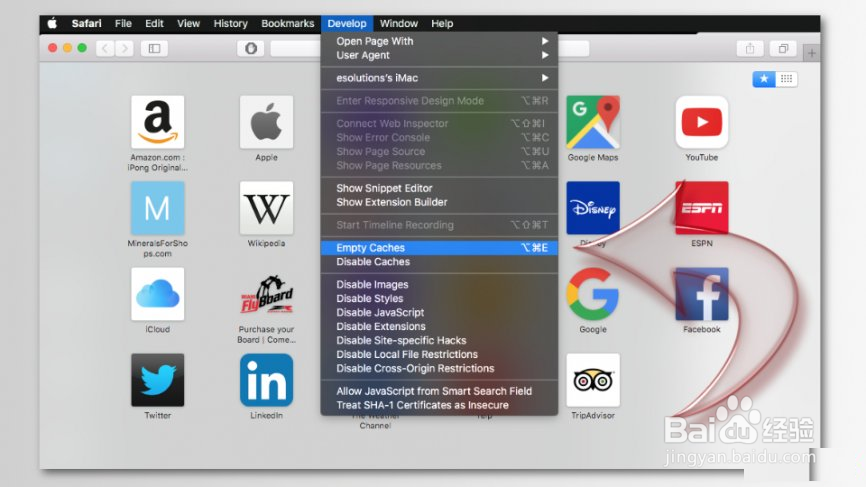Open the Twitter favorite
Image resolution: width=866 pixels, height=487 pixels.
(x=157, y=380)
